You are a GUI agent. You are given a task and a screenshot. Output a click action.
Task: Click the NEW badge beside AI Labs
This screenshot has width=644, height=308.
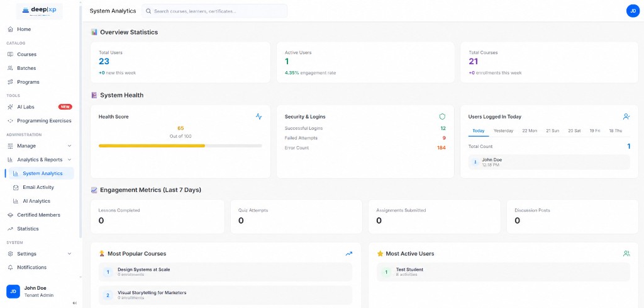pos(65,107)
